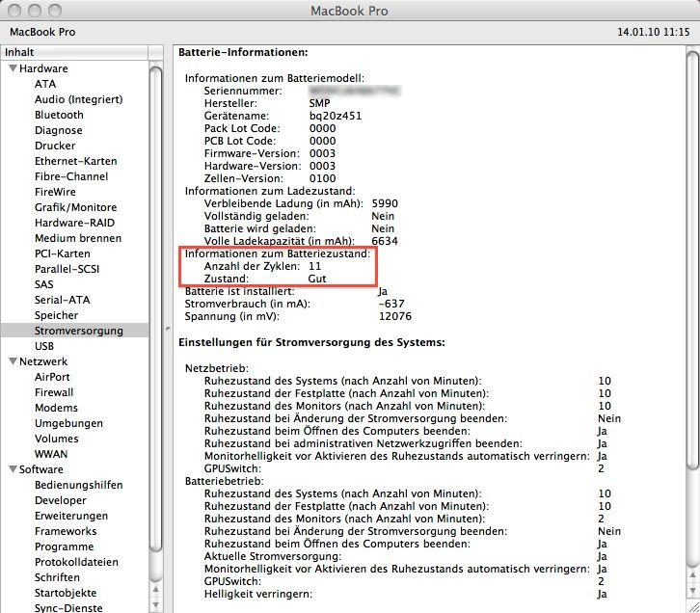The height and width of the screenshot is (613, 700).
Task: Click the Zellen-Version value 0100
Action: pos(322,179)
